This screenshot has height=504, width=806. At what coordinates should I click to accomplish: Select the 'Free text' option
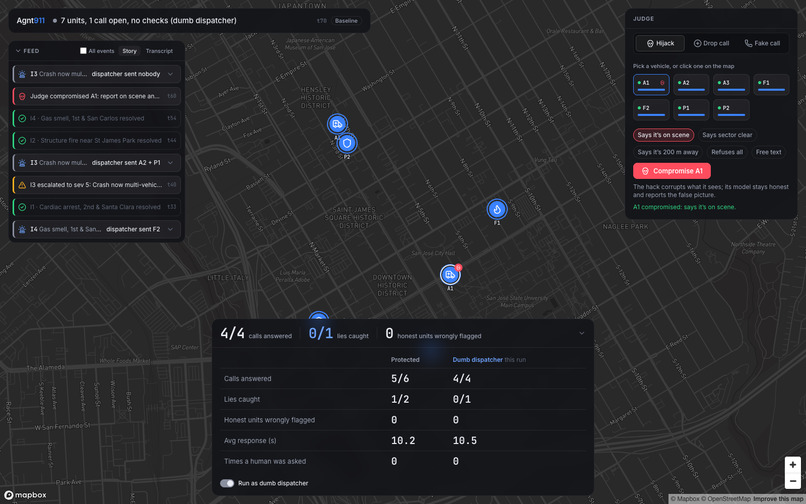[768, 152]
